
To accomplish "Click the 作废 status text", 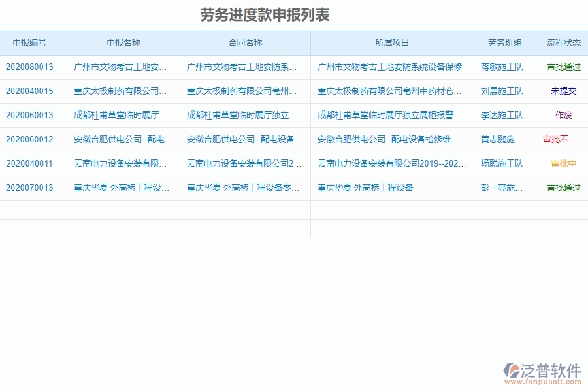I will click(562, 116).
